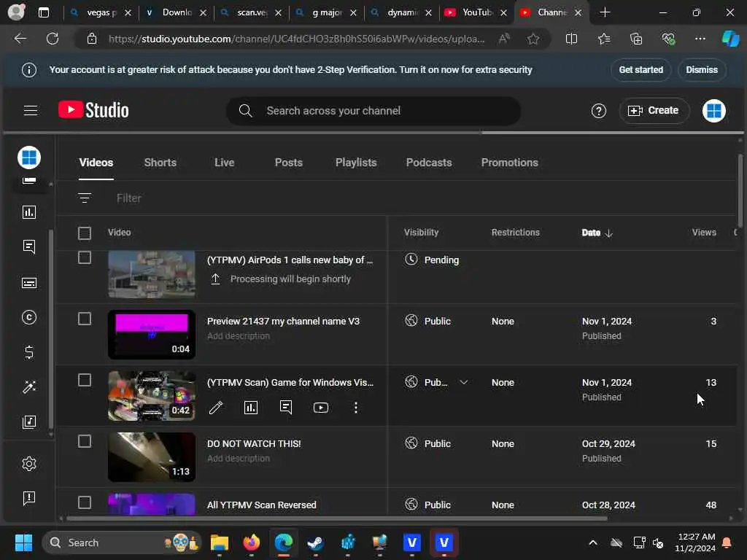The height and width of the screenshot is (560, 747).
Task: Select checkbox for the AirPods 1 video
Action: [85, 257]
